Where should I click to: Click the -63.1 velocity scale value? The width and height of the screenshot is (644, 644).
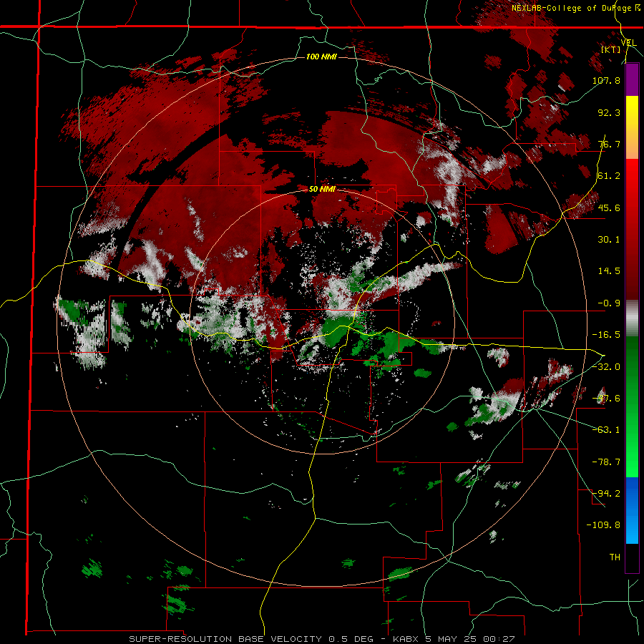(x=606, y=430)
